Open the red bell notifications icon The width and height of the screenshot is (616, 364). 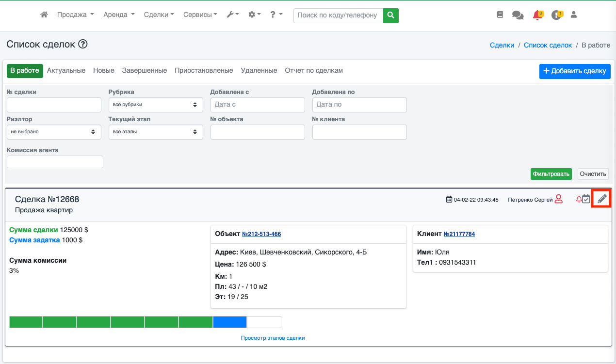point(537,16)
